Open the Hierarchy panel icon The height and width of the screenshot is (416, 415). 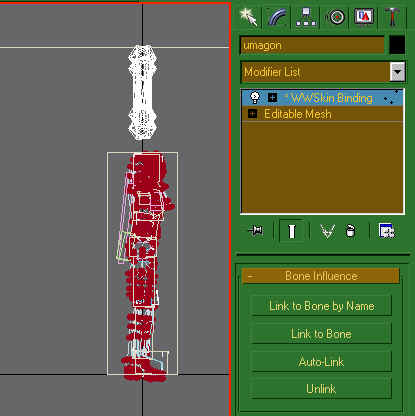(306, 17)
